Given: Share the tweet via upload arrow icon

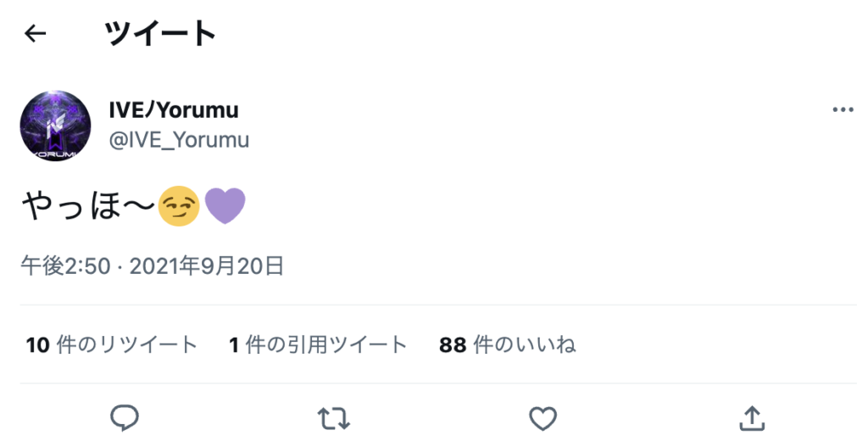Looking at the screenshot, I should coord(752,418).
